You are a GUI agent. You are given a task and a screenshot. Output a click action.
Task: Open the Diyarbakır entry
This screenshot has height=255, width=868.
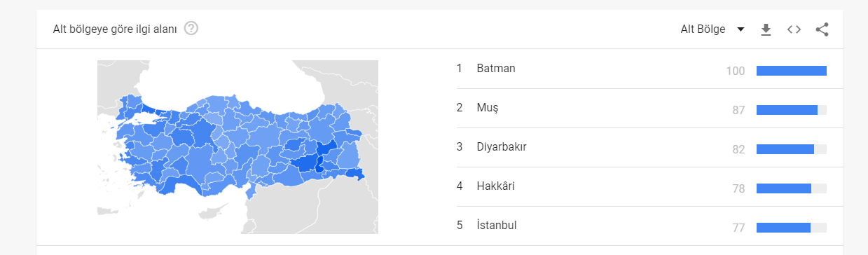click(x=501, y=147)
